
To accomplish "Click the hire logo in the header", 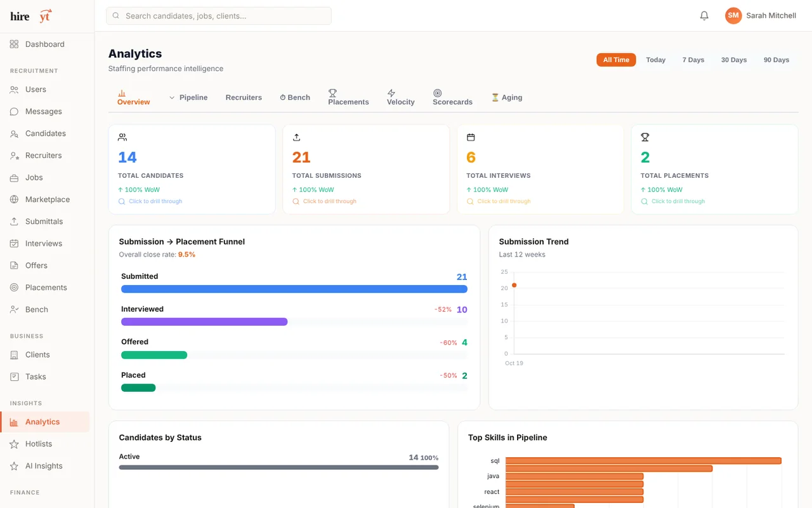I will pos(31,16).
